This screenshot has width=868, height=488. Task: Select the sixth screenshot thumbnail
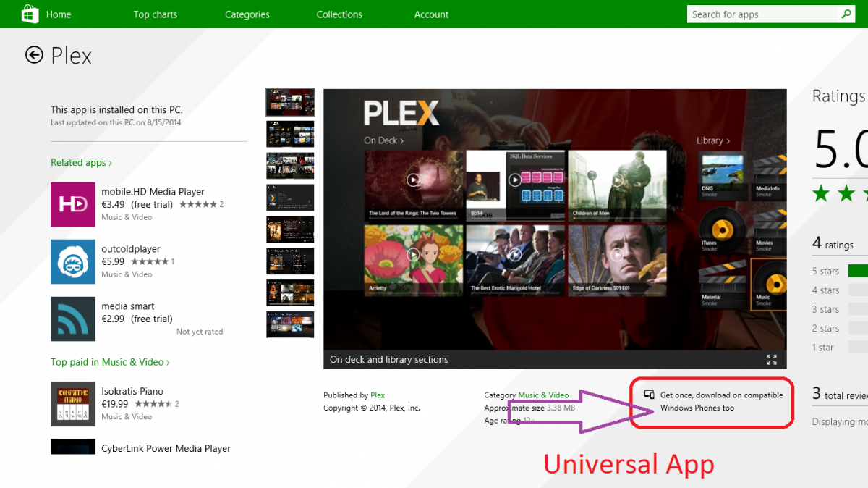pyautogui.click(x=290, y=261)
